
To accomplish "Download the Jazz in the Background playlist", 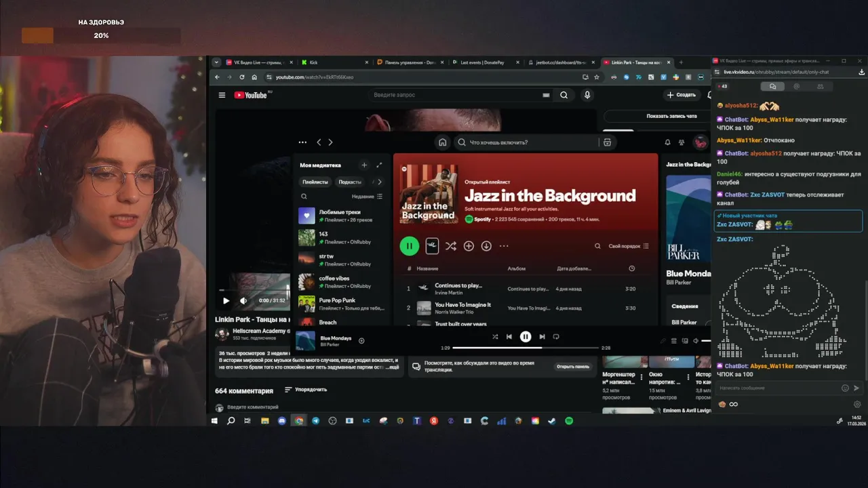I will [x=486, y=246].
